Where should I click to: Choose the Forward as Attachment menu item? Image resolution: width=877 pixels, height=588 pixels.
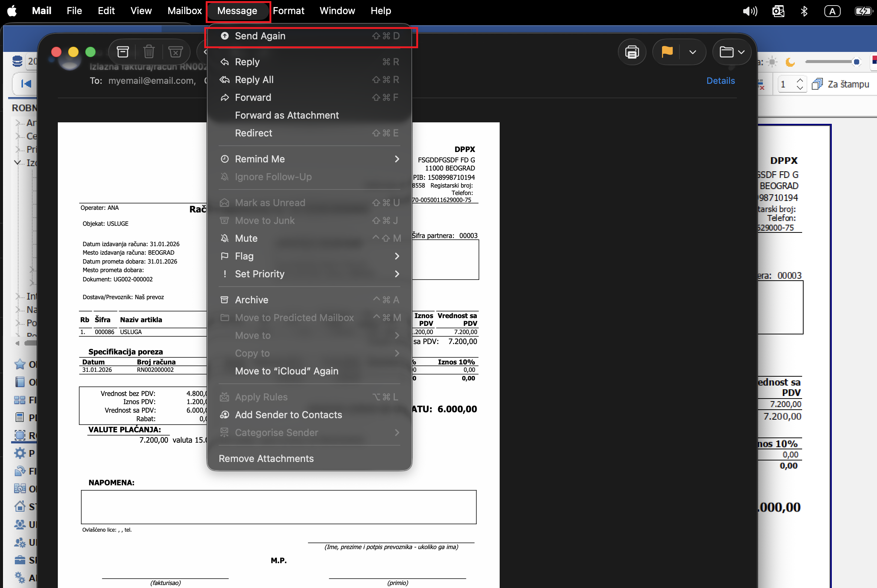287,115
